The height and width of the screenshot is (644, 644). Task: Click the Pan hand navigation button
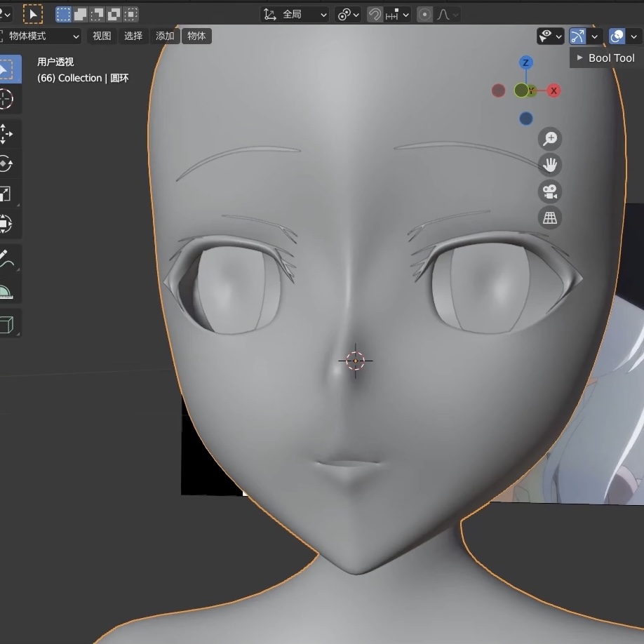550,165
